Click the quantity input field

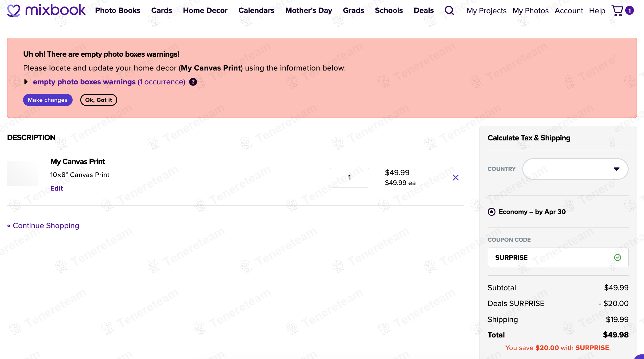[x=349, y=178]
